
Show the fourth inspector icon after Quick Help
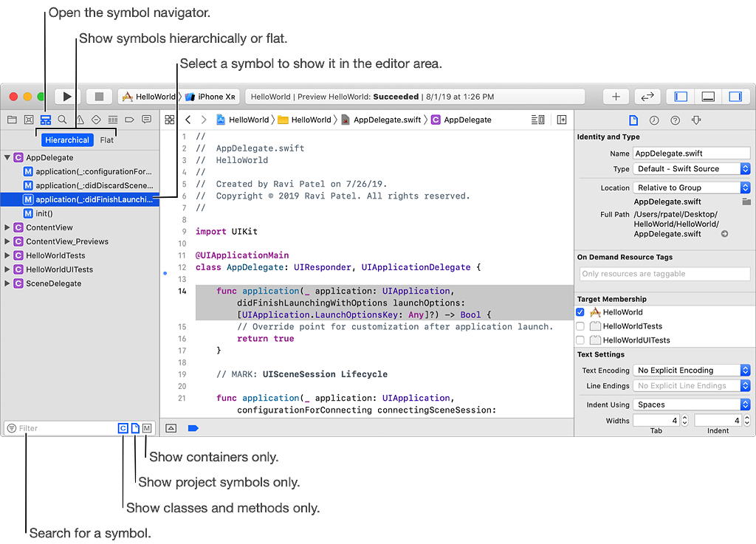click(x=696, y=120)
